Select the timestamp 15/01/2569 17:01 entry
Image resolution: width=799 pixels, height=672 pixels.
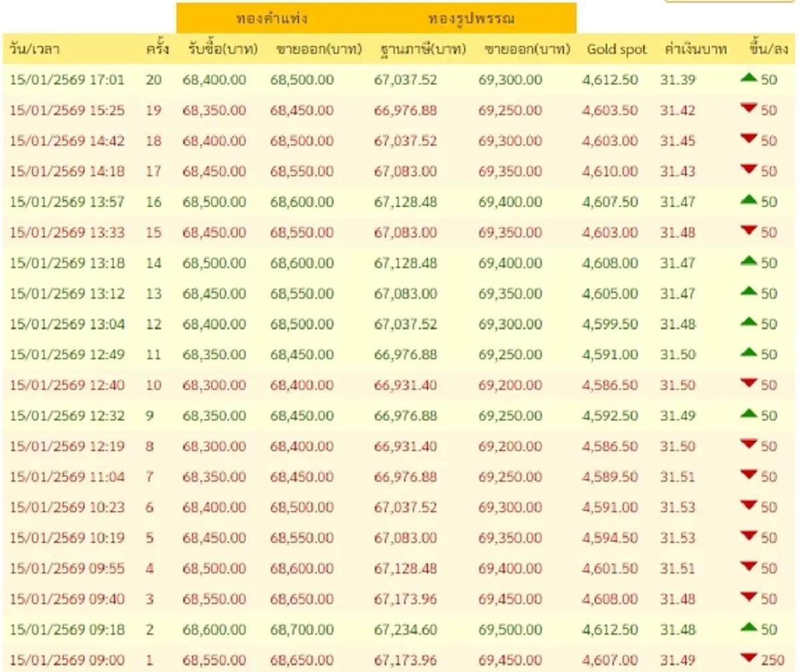(x=68, y=79)
